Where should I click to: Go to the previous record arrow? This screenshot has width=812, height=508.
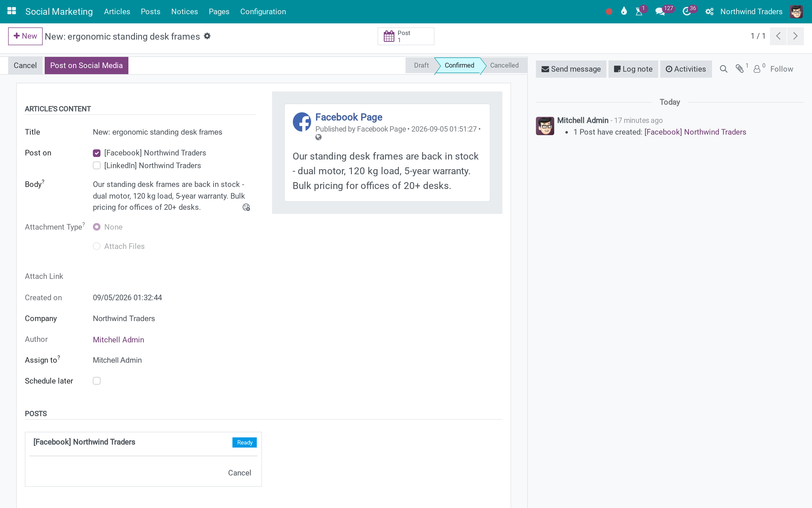coord(778,36)
